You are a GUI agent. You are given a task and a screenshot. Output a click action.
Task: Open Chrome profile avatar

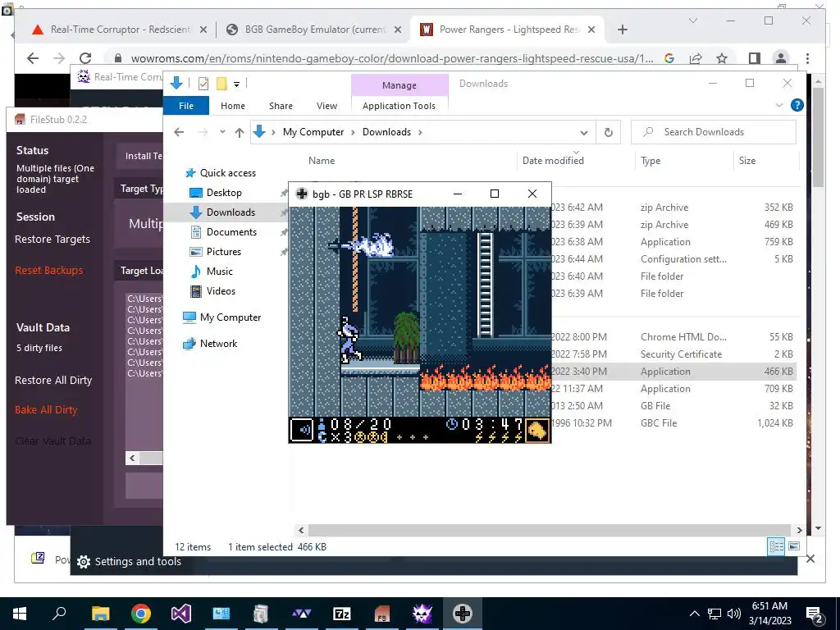tap(781, 58)
